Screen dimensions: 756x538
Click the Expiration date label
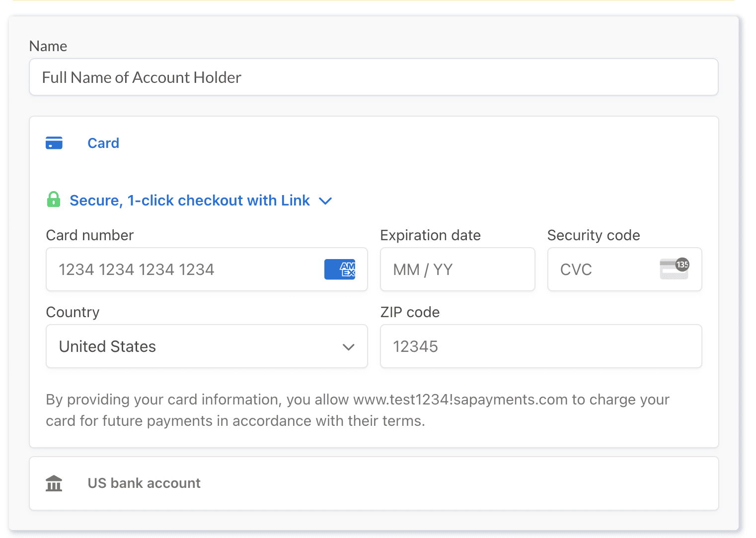click(430, 235)
